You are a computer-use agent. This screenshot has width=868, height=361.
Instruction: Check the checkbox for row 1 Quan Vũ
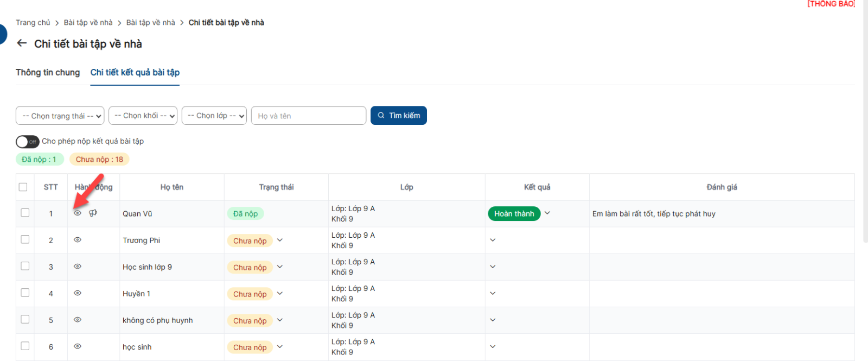(x=25, y=213)
